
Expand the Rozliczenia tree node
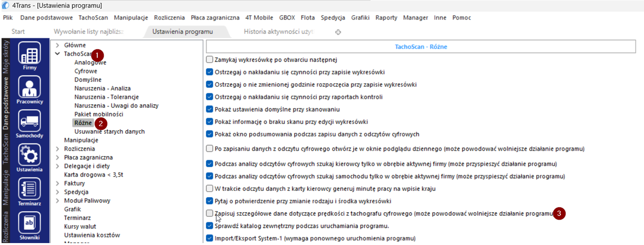pos(57,149)
